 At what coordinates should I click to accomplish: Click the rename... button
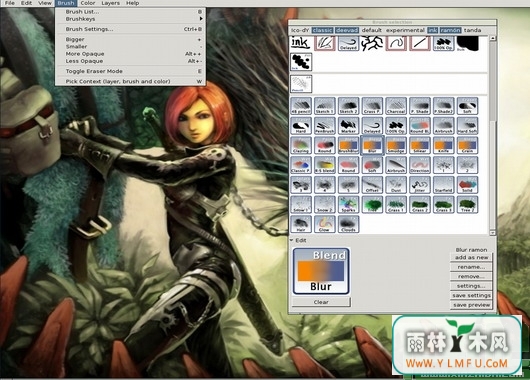pos(471,267)
